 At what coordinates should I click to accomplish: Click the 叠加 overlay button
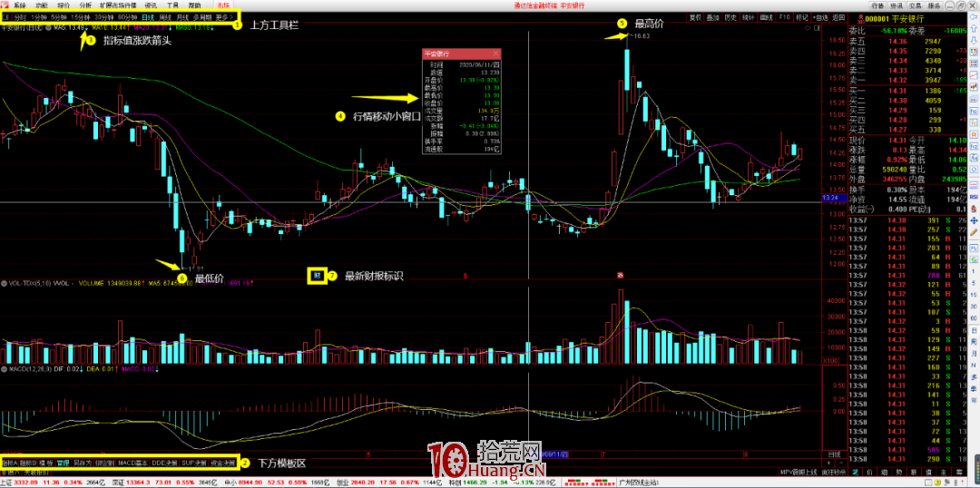[712, 17]
